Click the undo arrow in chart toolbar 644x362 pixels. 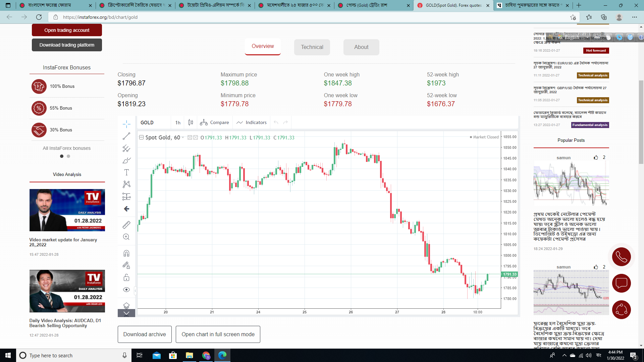276,123
